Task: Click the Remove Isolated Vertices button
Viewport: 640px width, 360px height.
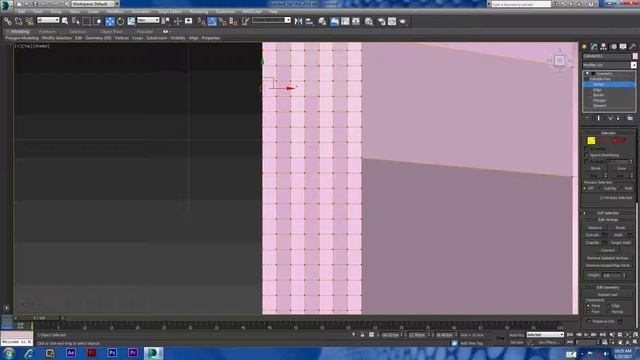Action: pyautogui.click(x=607, y=258)
